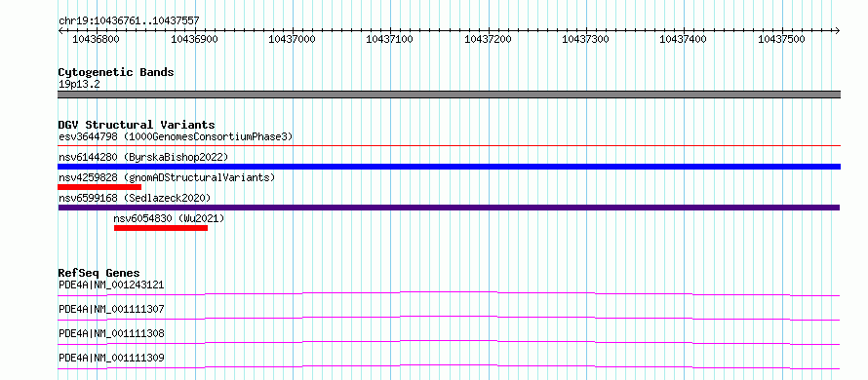Open PDE4A NM_001111309 transcript label

pyautogui.click(x=111, y=358)
